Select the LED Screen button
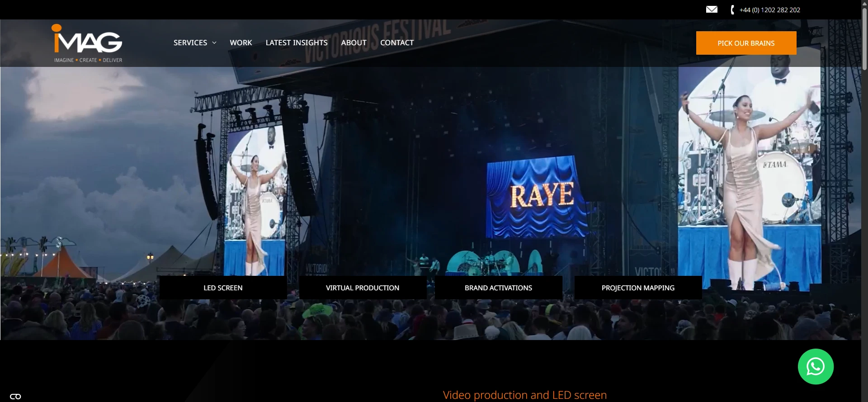Screen dimensions: 868x402 tap(223, 288)
